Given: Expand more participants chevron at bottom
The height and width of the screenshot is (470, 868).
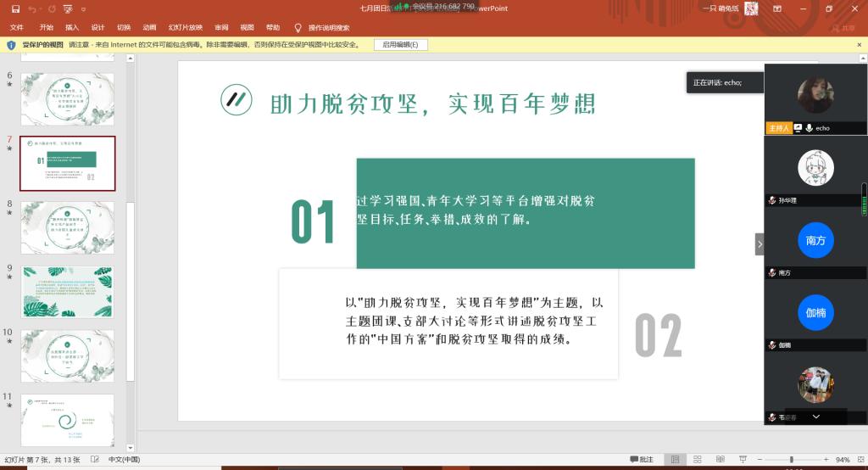Looking at the screenshot, I should (x=815, y=417).
